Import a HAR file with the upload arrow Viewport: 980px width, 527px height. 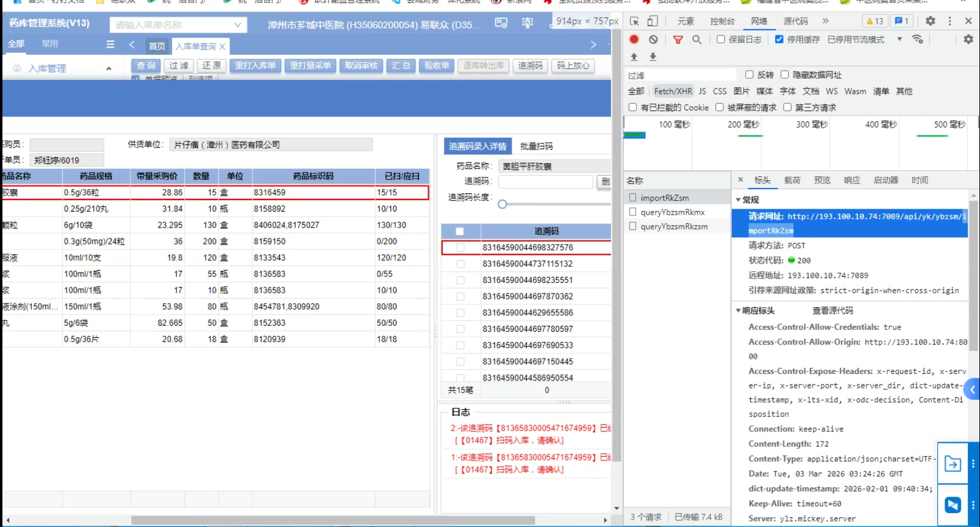[634, 57]
